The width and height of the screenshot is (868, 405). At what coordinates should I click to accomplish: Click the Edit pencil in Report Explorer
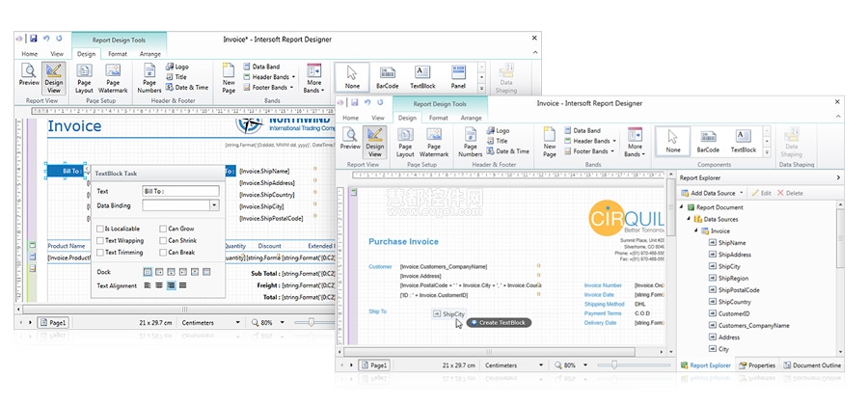click(x=755, y=193)
